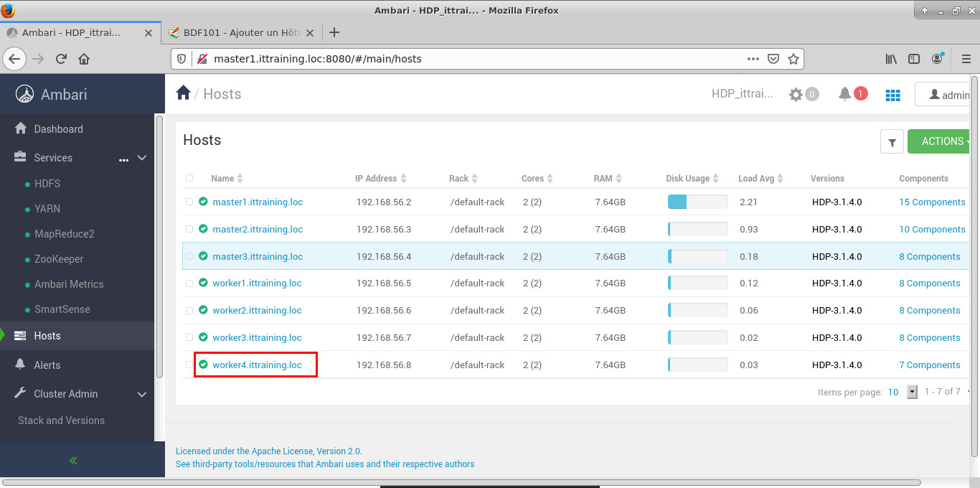Collapse the Services section chevron

click(142, 158)
